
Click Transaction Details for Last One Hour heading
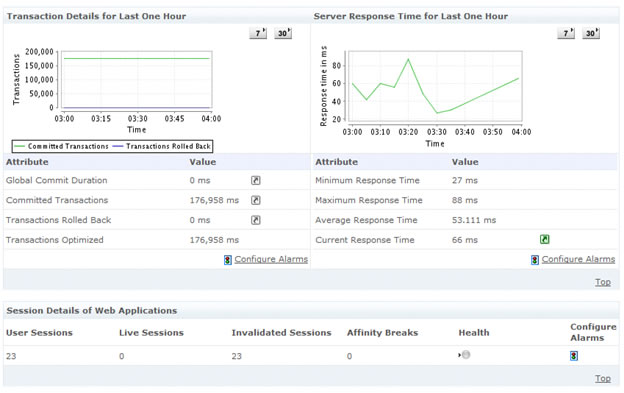[96, 16]
